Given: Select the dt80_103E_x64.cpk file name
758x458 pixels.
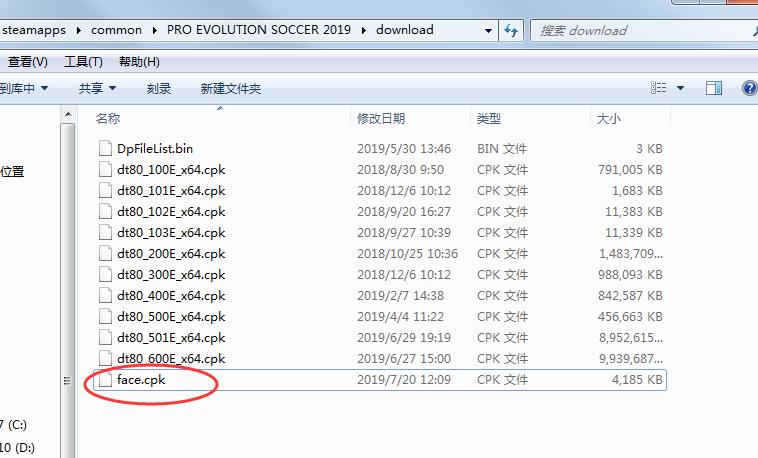Looking at the screenshot, I should click(x=171, y=233).
